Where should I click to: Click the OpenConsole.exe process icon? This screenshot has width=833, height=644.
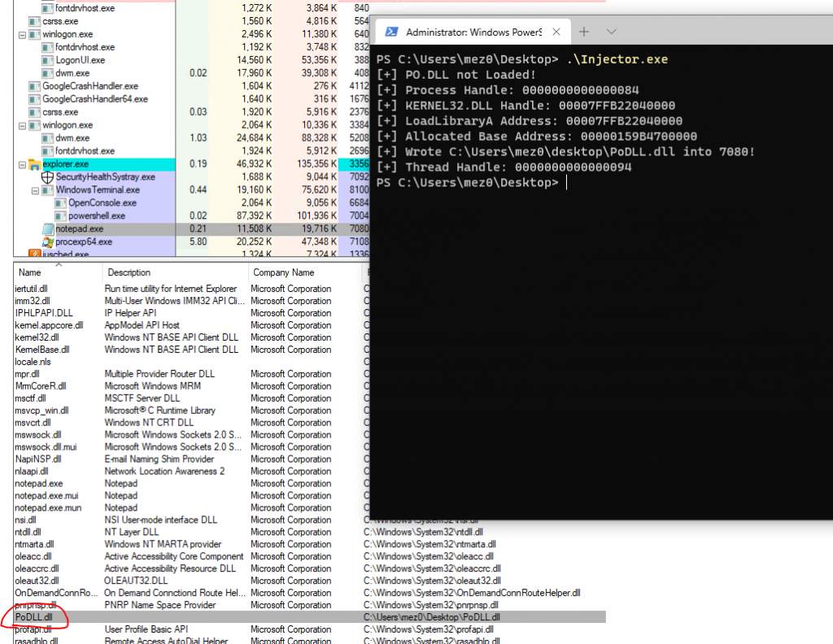click(x=61, y=202)
